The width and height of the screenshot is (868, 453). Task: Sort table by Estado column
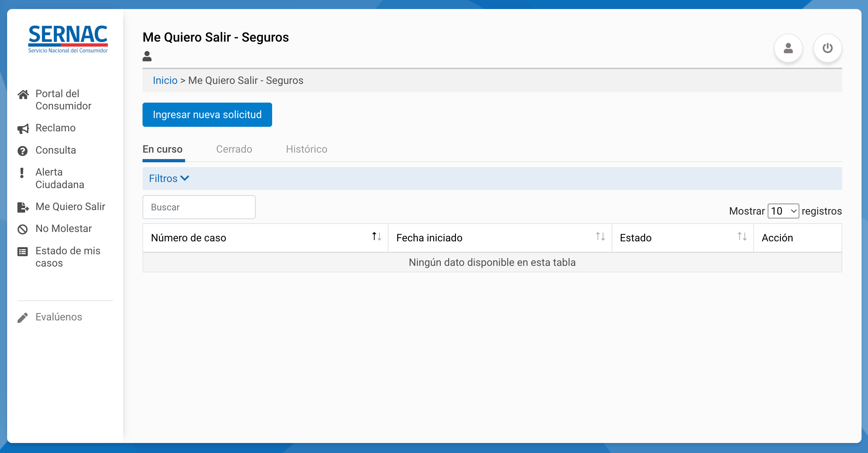coord(742,237)
